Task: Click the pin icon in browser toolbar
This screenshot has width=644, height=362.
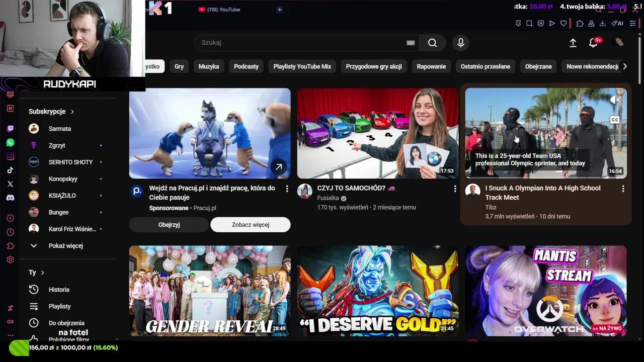Action: pyautogui.click(x=518, y=23)
